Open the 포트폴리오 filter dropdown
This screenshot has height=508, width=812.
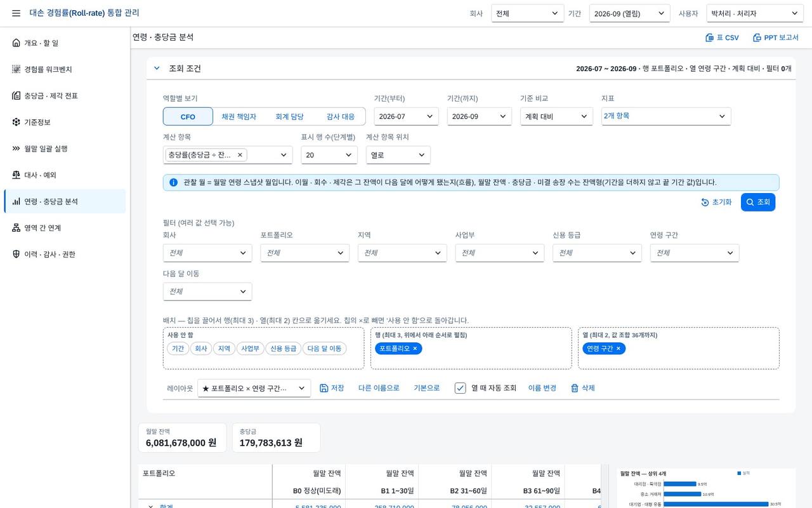pyautogui.click(x=304, y=253)
